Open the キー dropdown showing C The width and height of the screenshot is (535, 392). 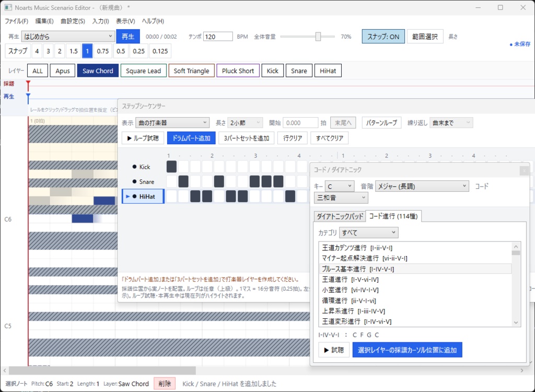click(340, 187)
